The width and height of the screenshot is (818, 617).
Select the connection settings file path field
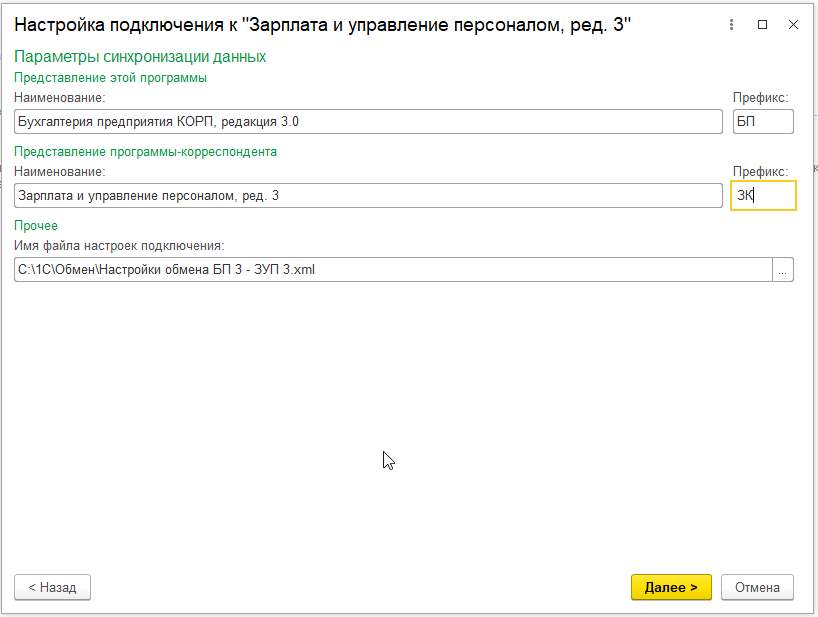pos(393,270)
